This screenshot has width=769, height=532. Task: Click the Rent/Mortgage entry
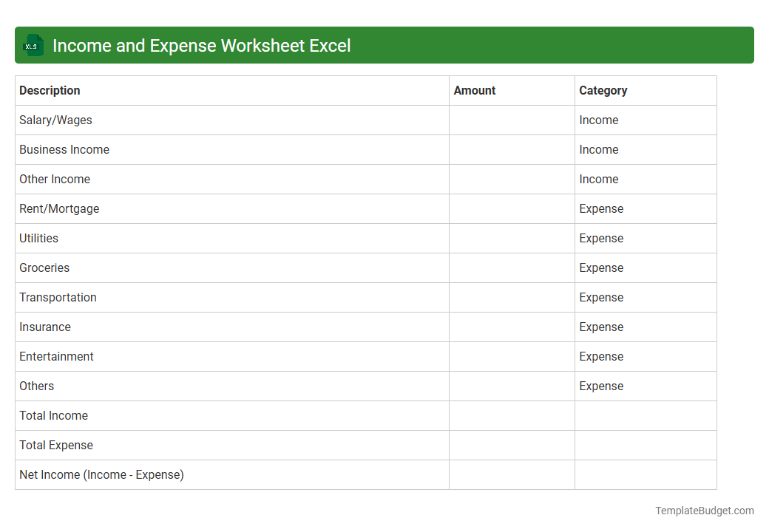point(59,208)
